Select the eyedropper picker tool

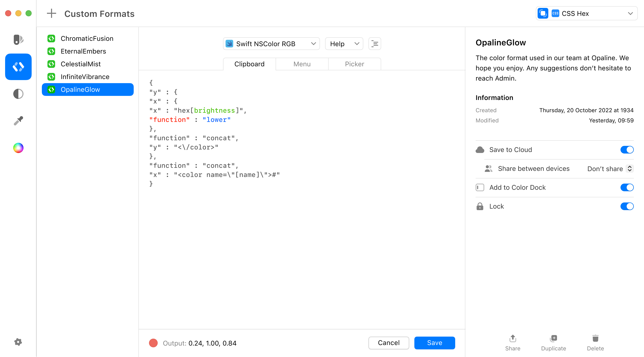(18, 121)
